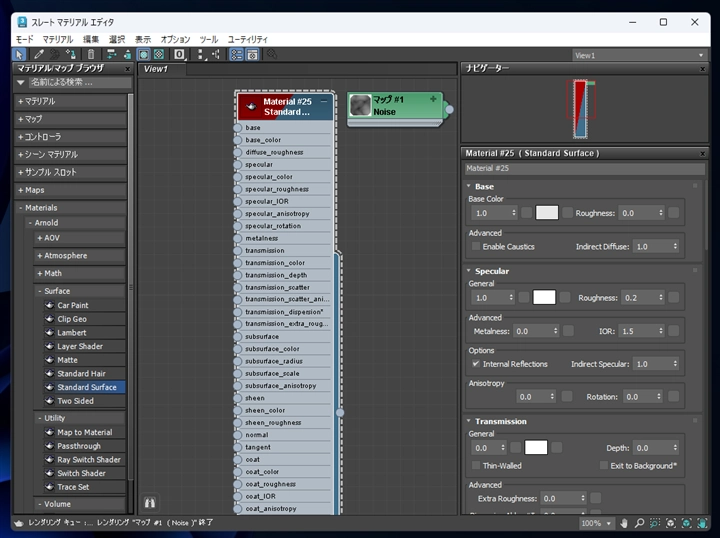Click map button next to Anisotropy Rotation
720x538 pixels.
click(x=674, y=396)
